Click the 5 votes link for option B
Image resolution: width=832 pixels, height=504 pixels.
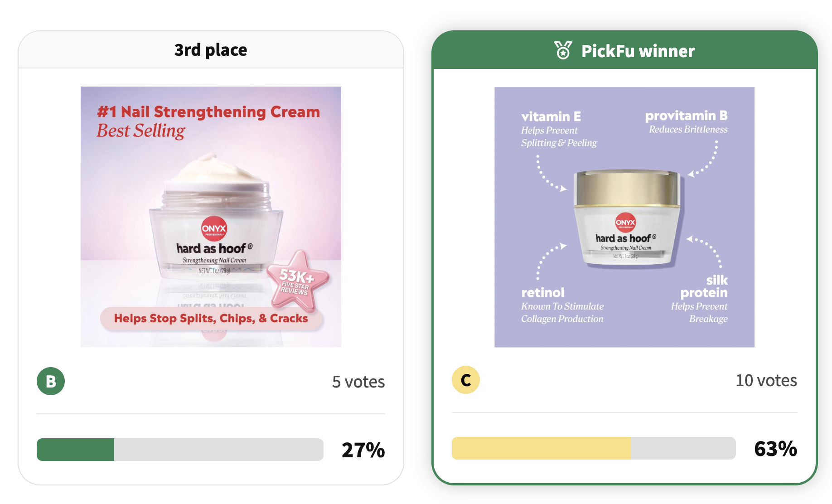coord(358,382)
